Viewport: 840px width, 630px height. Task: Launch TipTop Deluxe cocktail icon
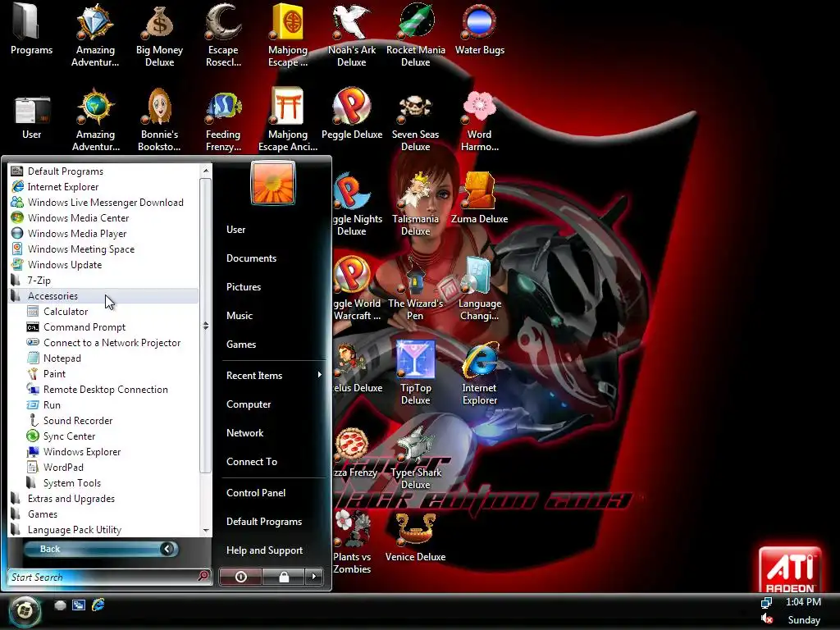[x=415, y=373]
